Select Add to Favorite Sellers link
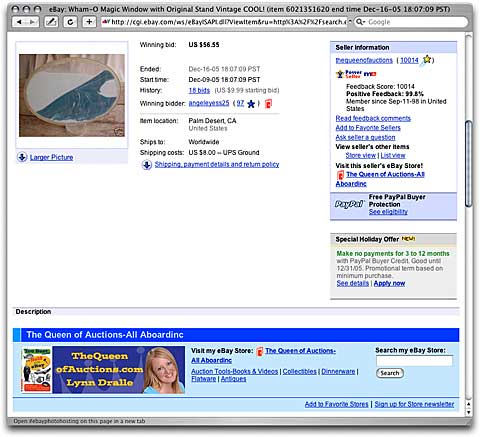 [368, 128]
